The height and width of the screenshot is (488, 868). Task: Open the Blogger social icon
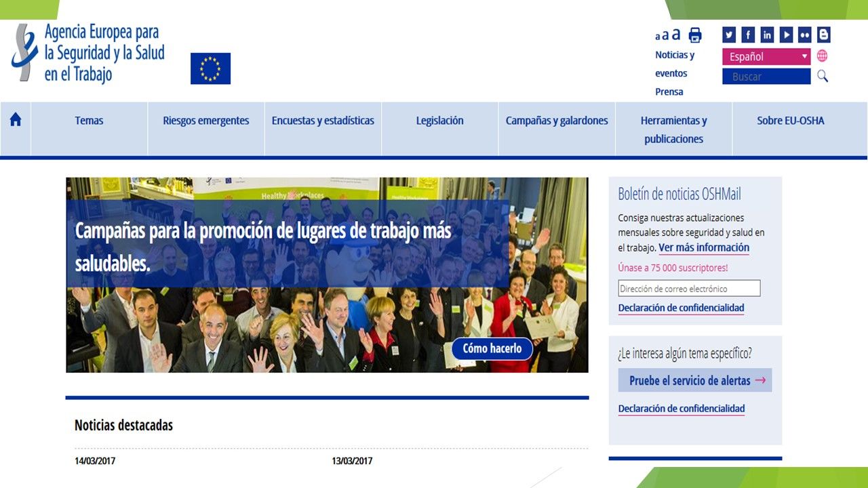coord(824,35)
